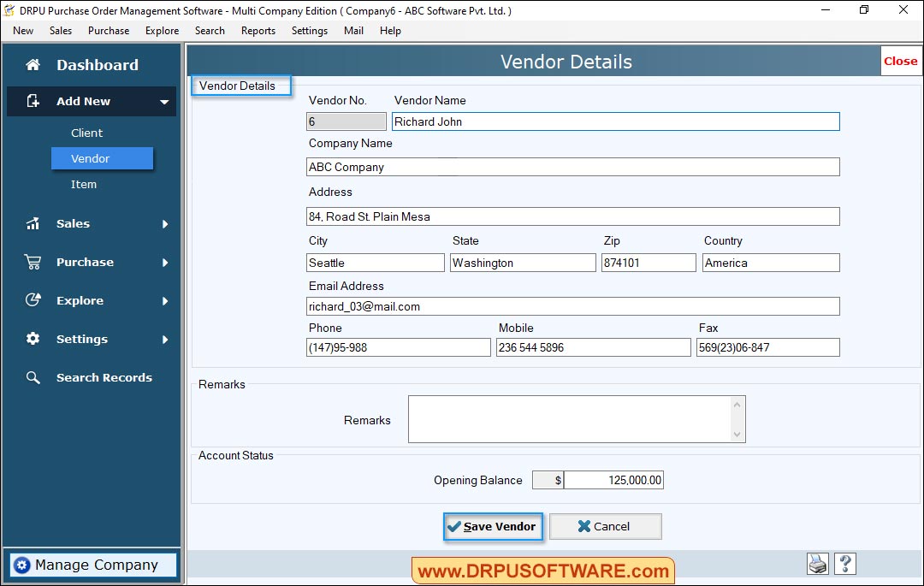Click the red Close button

pos(901,61)
